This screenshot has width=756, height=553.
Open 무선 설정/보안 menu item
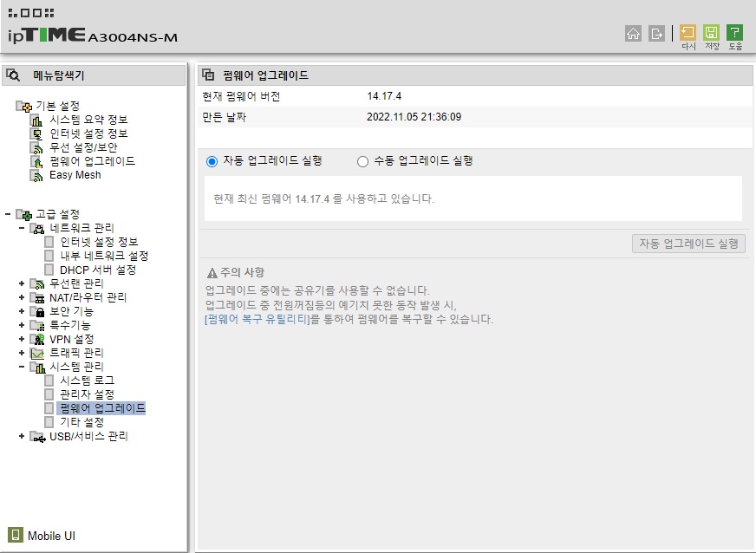tap(83, 147)
